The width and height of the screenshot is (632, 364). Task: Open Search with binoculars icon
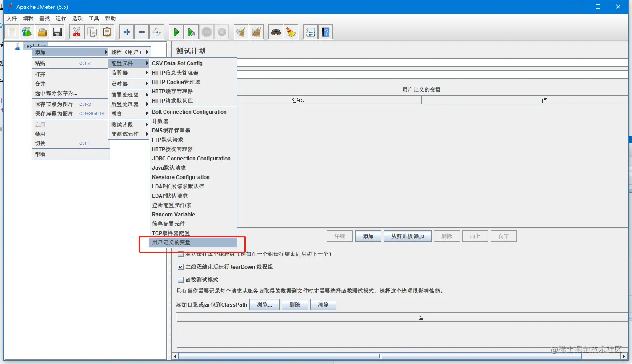tap(276, 32)
